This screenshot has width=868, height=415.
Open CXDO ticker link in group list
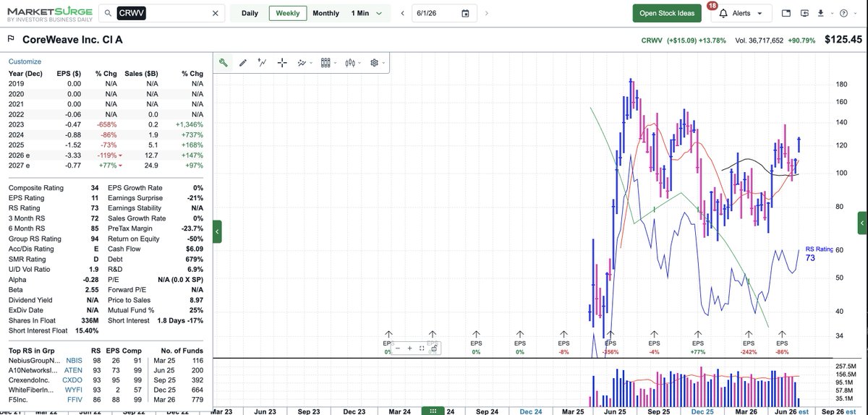coord(72,380)
